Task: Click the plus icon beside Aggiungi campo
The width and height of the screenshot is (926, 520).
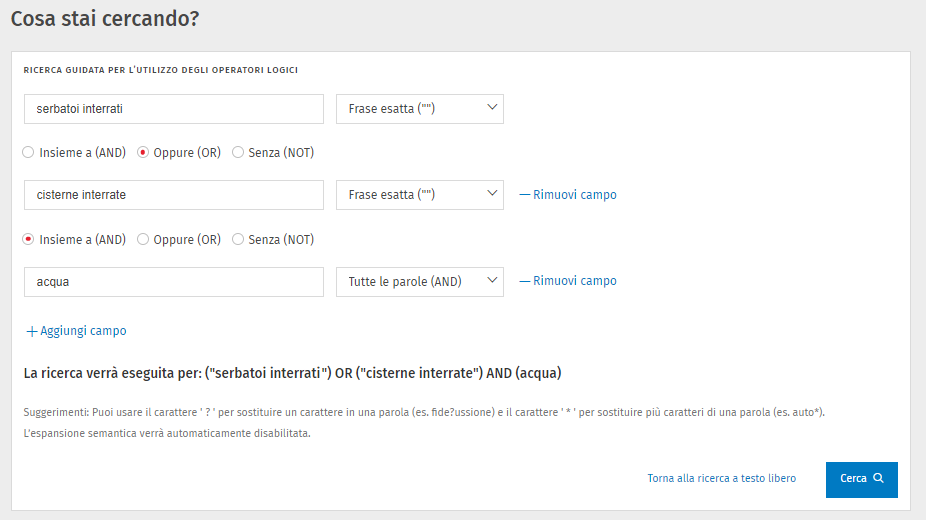Action: point(31,331)
